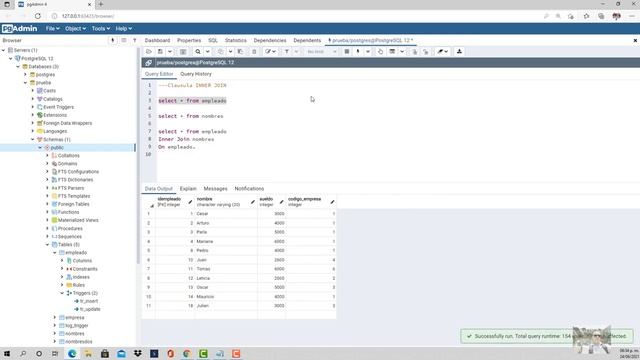Click the Save Data Changes icon
The width and height of the screenshot is (640, 360).
tap(183, 51)
